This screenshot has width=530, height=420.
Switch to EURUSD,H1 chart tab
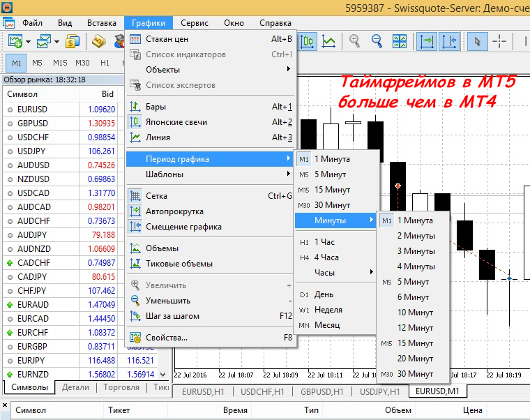(203, 391)
